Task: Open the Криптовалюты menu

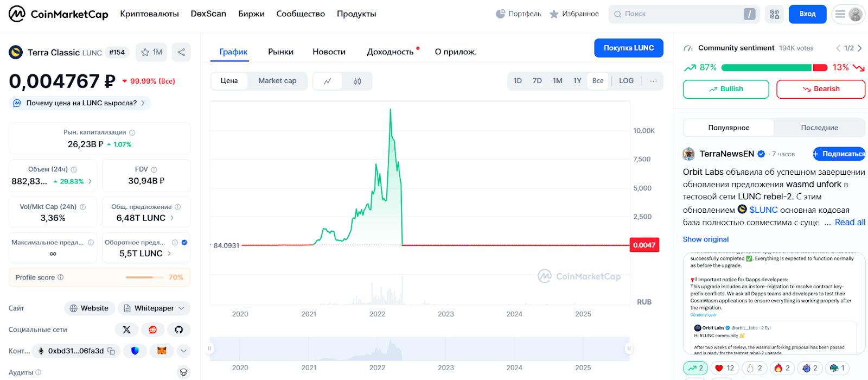Action: pyautogui.click(x=149, y=14)
